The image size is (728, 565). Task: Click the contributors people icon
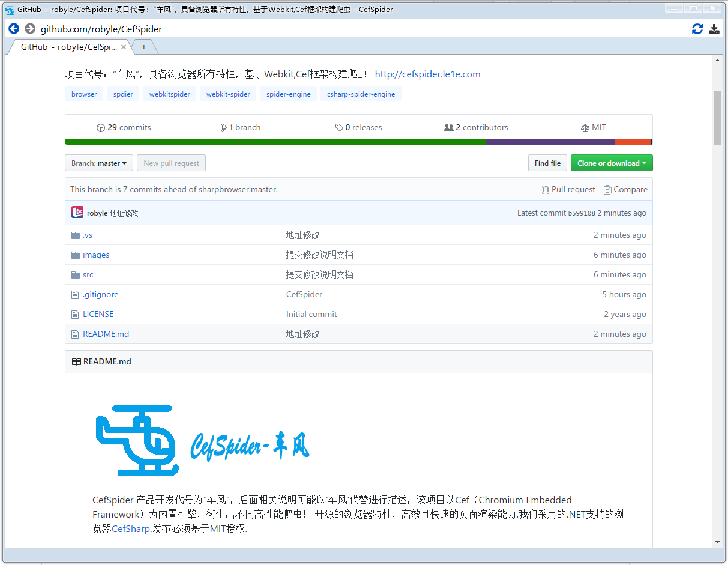coord(448,127)
